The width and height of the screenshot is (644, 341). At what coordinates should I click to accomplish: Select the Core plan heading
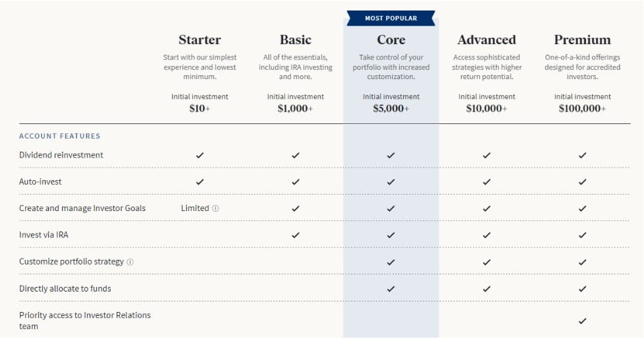(391, 40)
